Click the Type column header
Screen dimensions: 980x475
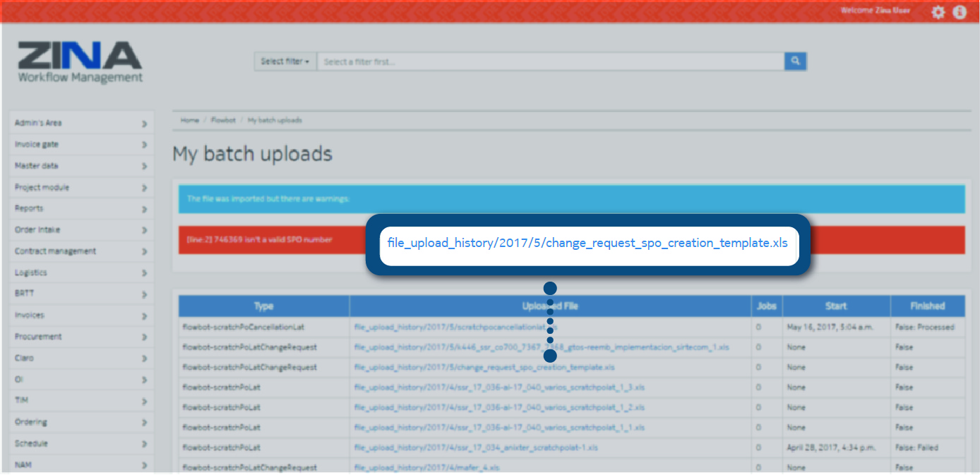pyautogui.click(x=263, y=306)
